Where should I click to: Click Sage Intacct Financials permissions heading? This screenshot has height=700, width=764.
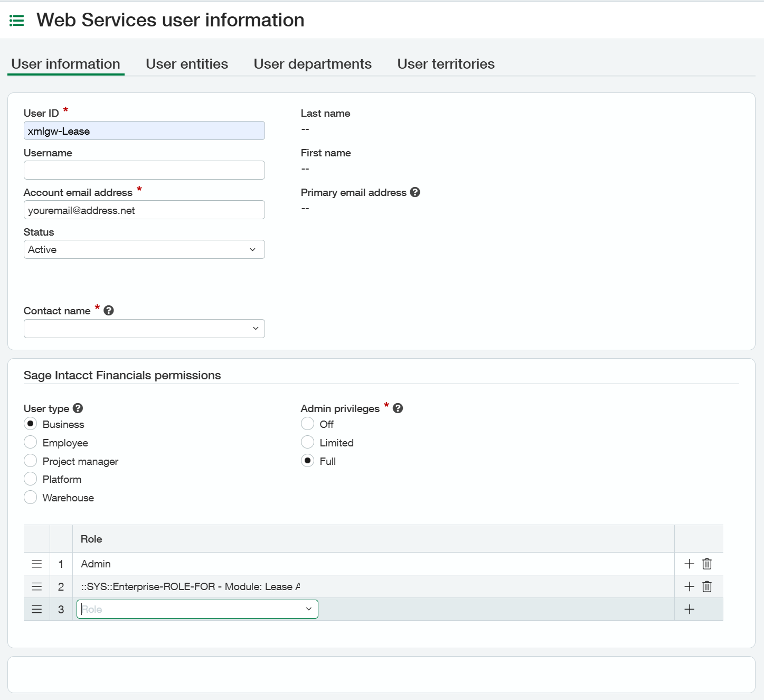pyautogui.click(x=122, y=375)
